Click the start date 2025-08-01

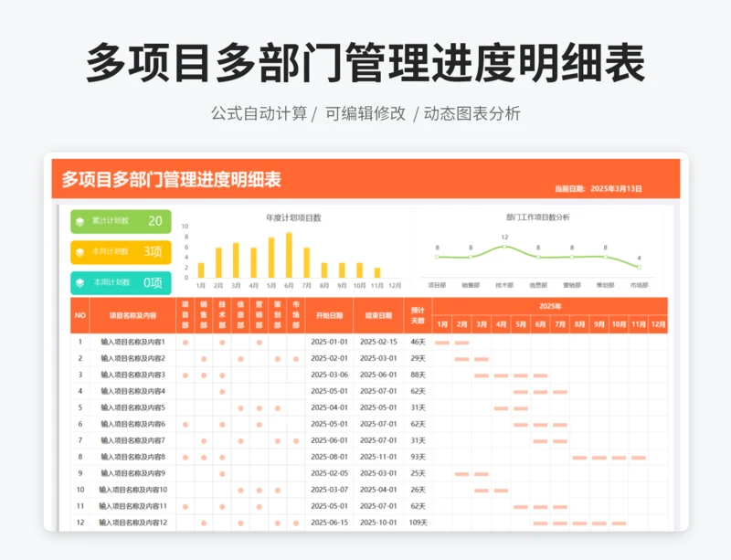329,457
